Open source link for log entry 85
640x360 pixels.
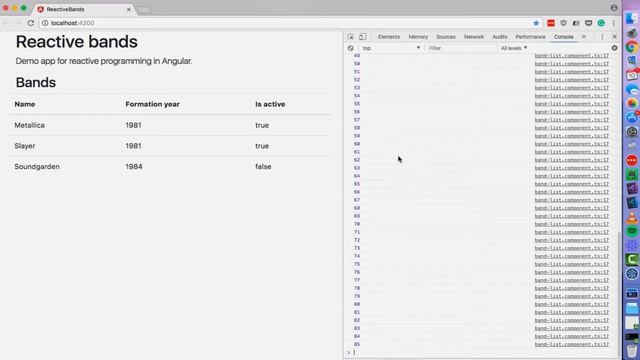coord(571,344)
